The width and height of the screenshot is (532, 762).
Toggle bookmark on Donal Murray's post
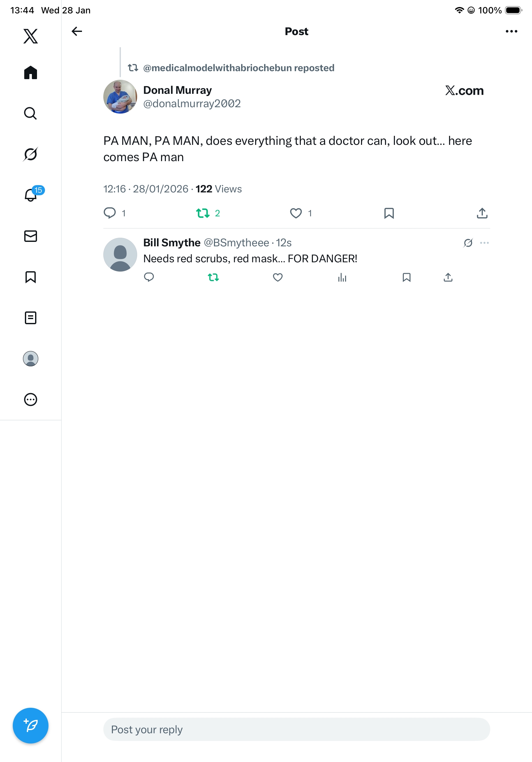(x=389, y=213)
